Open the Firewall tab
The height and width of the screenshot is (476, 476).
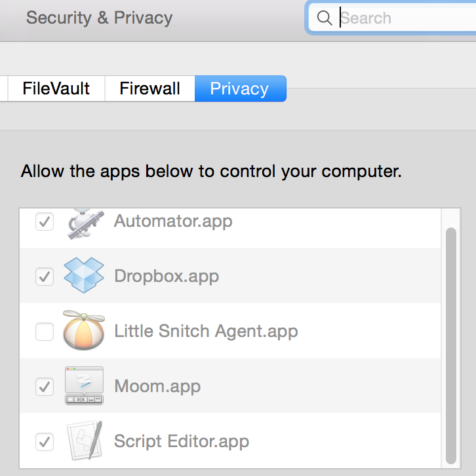tap(149, 89)
